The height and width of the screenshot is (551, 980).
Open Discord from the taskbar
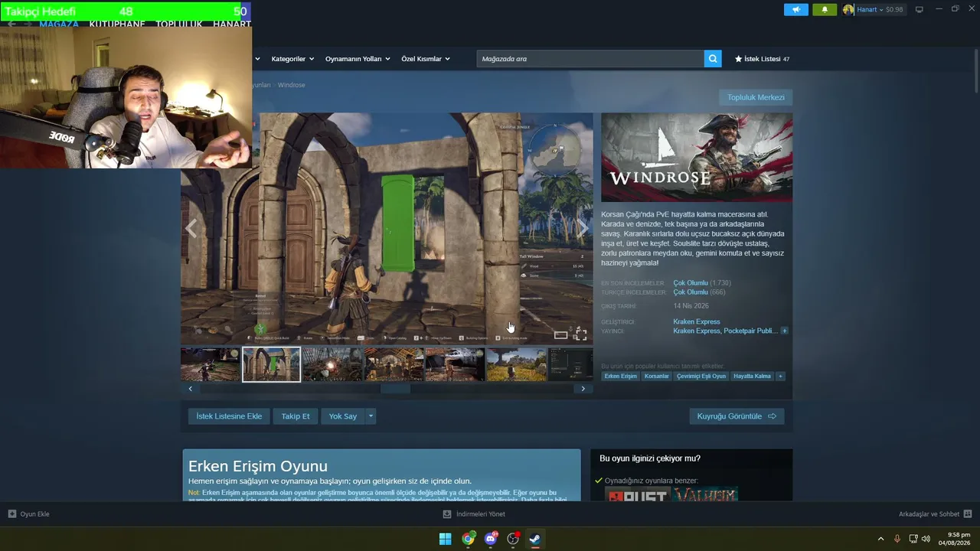click(x=491, y=539)
